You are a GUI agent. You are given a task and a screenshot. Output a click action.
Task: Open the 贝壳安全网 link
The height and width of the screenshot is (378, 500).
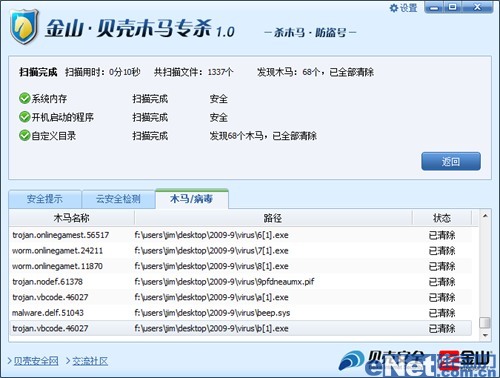36,361
